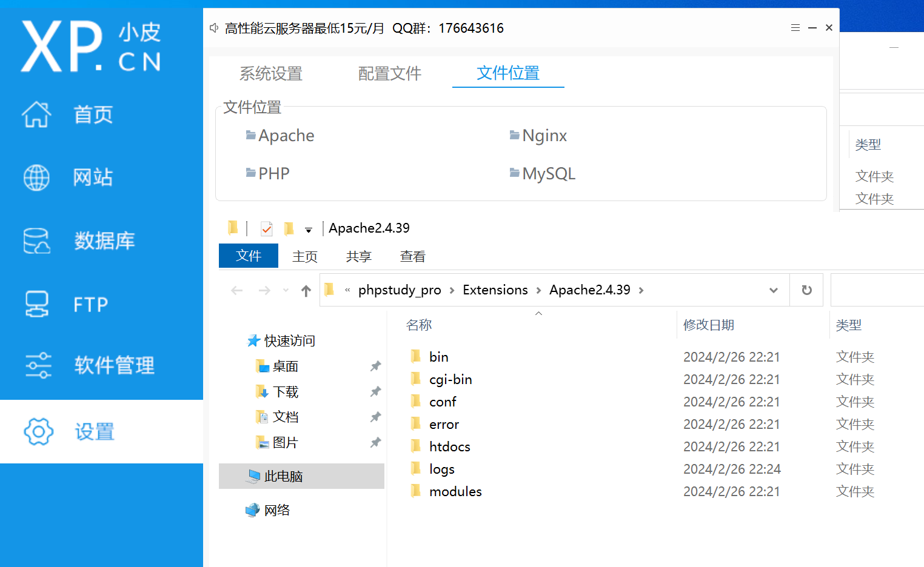Switch to 配置文件 tab
The height and width of the screenshot is (567, 924).
pyautogui.click(x=390, y=74)
